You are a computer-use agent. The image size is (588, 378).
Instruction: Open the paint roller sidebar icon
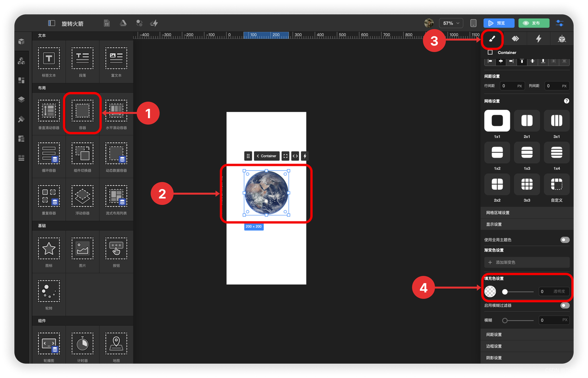[22, 119]
